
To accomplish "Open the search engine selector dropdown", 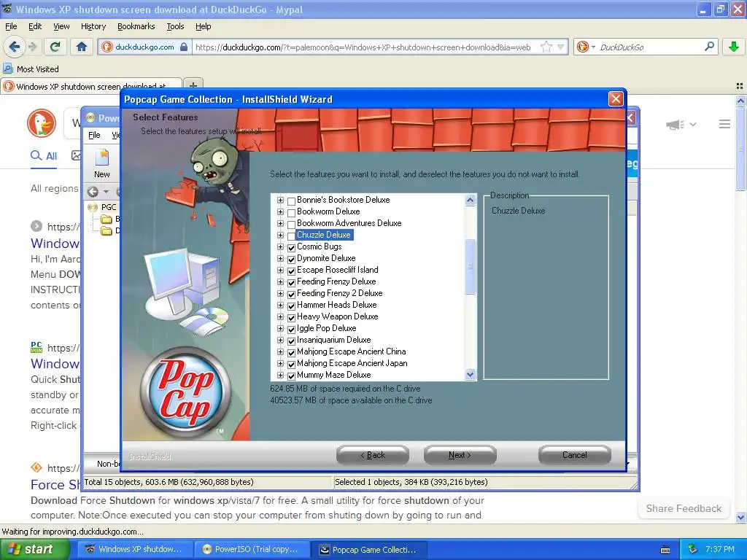I will [594, 47].
